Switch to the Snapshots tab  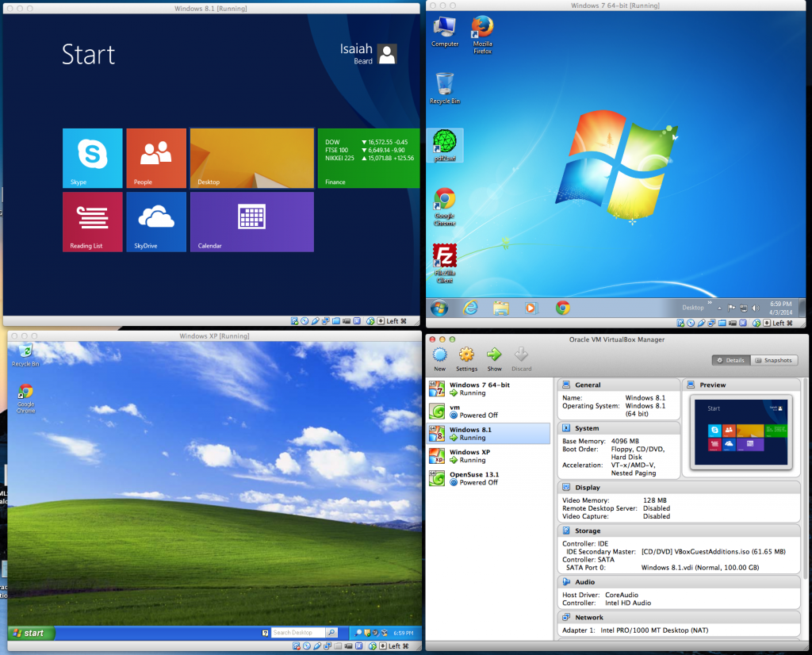coord(773,360)
